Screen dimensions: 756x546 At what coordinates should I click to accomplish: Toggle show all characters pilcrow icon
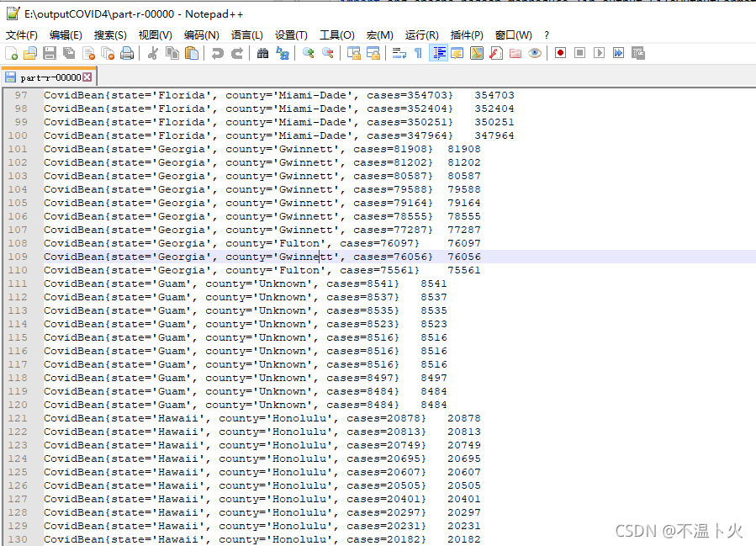click(418, 53)
